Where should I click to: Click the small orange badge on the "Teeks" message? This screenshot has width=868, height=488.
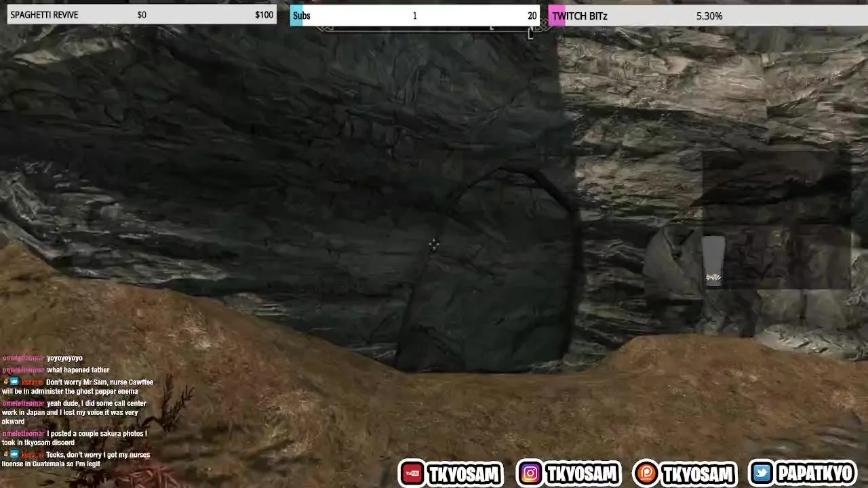tap(6, 454)
